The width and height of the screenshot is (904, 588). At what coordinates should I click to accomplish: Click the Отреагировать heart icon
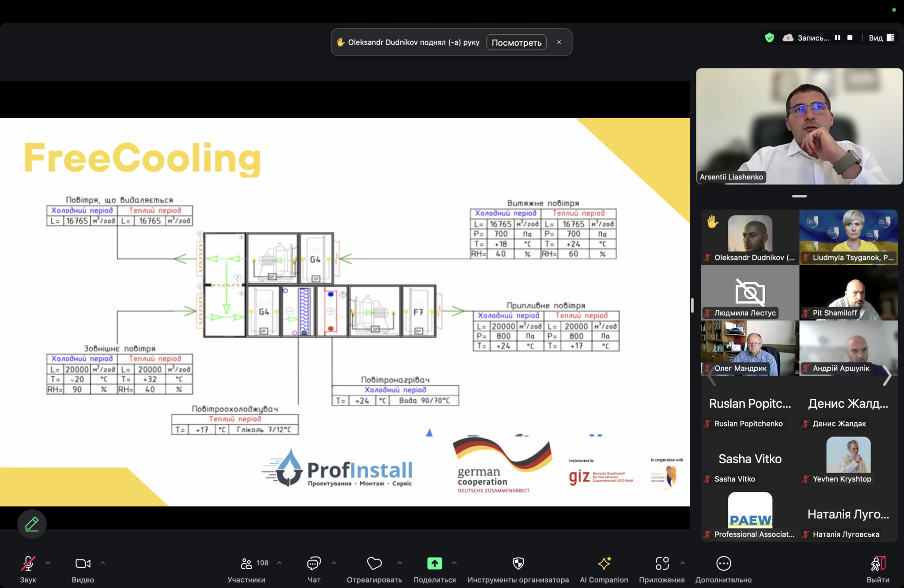(374, 564)
